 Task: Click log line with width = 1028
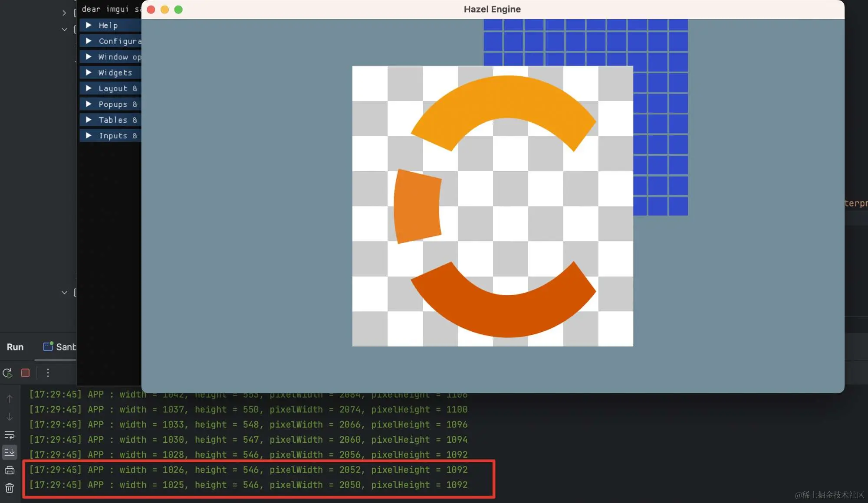[248, 454]
